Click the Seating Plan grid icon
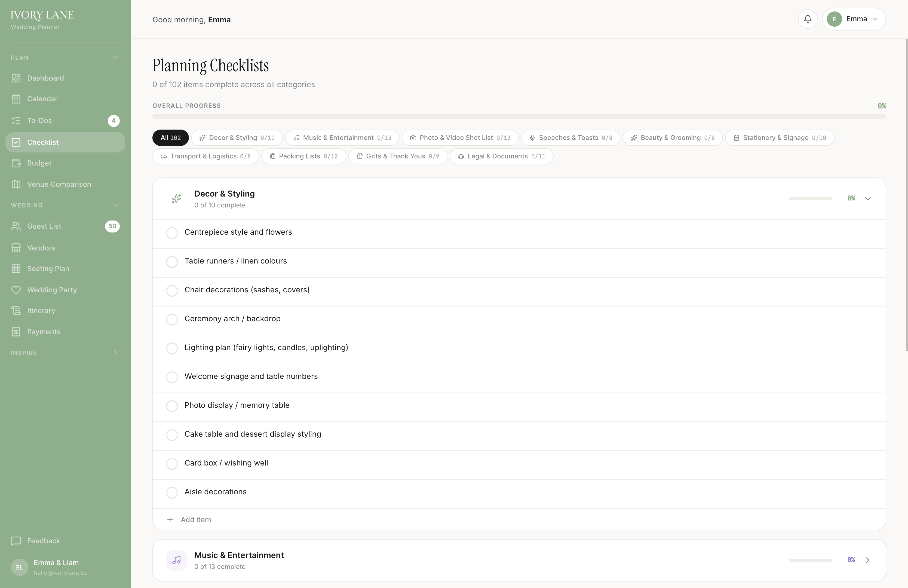Viewport: 908px width, 588px height. [16, 269]
